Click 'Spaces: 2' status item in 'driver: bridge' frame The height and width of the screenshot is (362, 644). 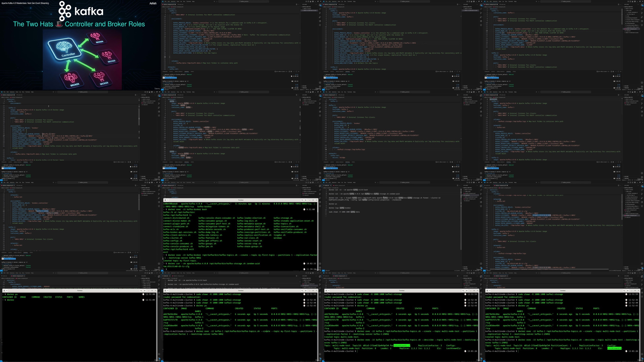pyautogui.click(x=463, y=180)
